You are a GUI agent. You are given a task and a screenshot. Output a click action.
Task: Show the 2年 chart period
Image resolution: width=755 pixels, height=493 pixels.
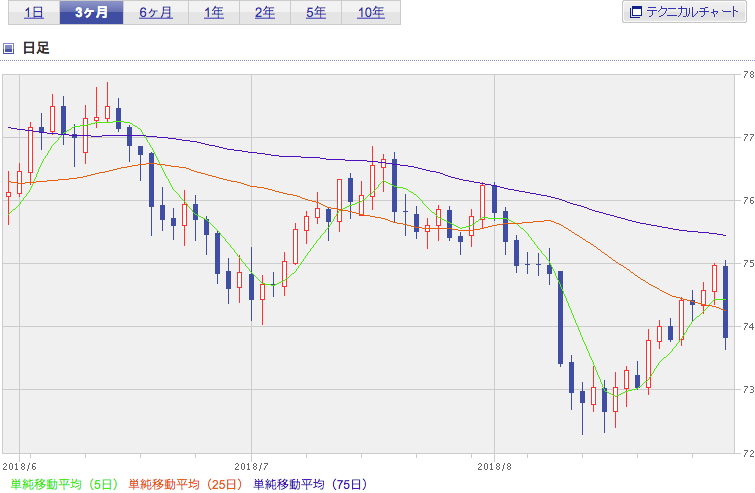[265, 13]
